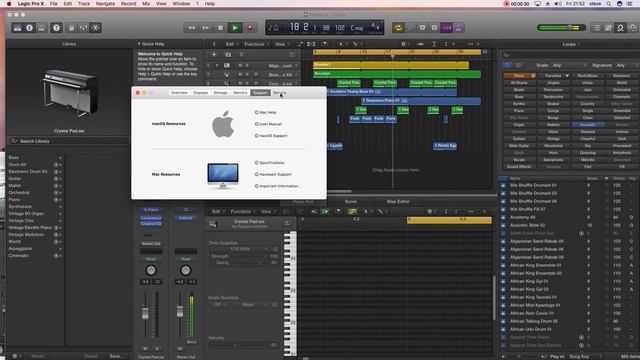Adjust the Stereo Out channel volume fader
The width and height of the screenshot is (640, 360).
pos(180,312)
